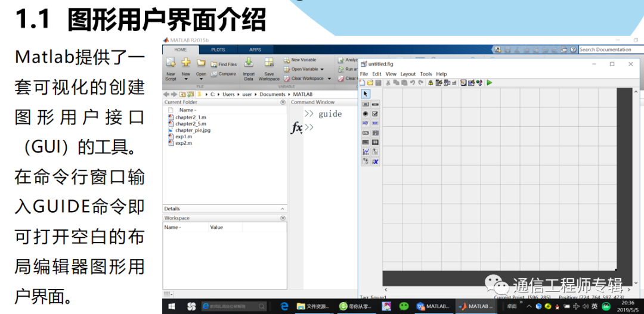Open Workspace panel actions dropdown
Viewport: 644px width, 314px height.
point(283,218)
